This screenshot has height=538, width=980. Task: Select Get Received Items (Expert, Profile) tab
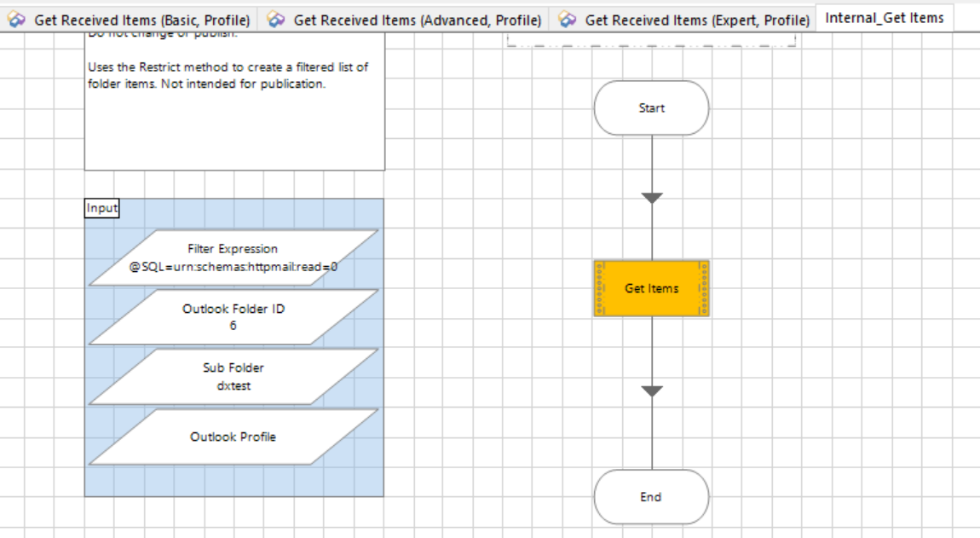(x=683, y=20)
